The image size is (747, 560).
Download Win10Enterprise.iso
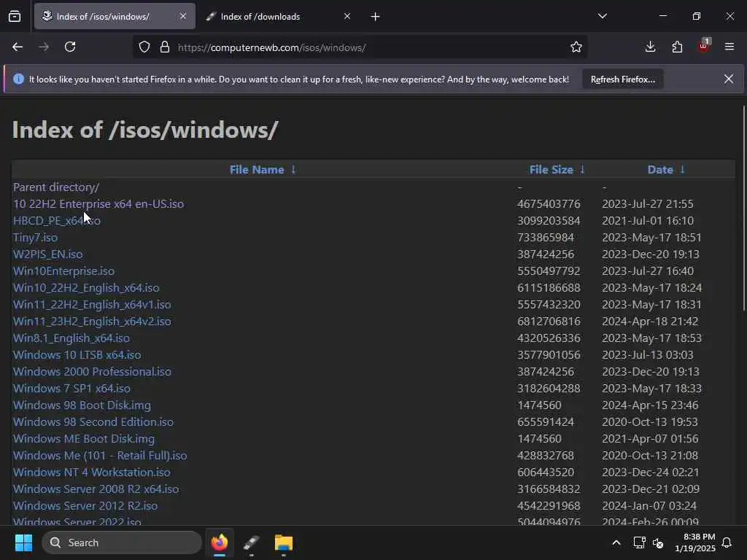(x=64, y=271)
